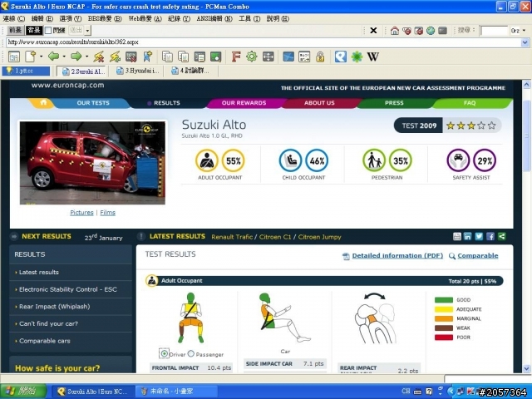Open Detailed information (PDF) link
The width and height of the screenshot is (532, 399).
coord(397,255)
